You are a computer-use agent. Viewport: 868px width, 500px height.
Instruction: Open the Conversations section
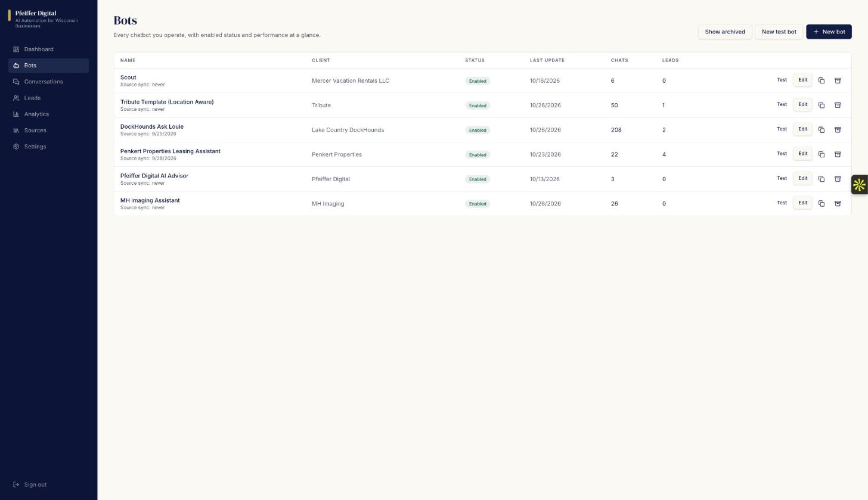(x=48, y=82)
